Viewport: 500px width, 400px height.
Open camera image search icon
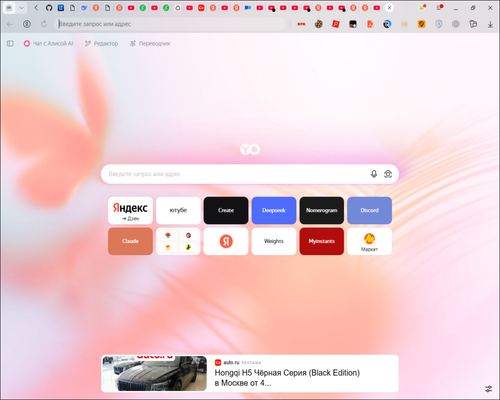click(388, 174)
